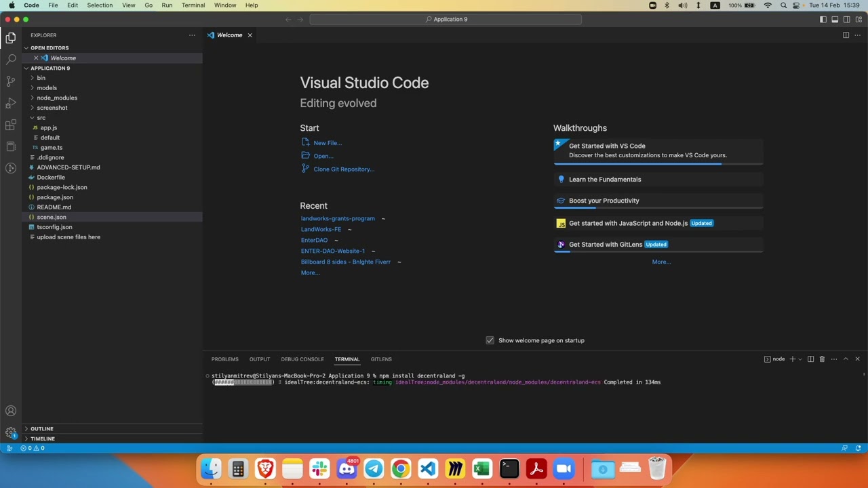
Task: Open the Extensions view
Action: coord(11,125)
